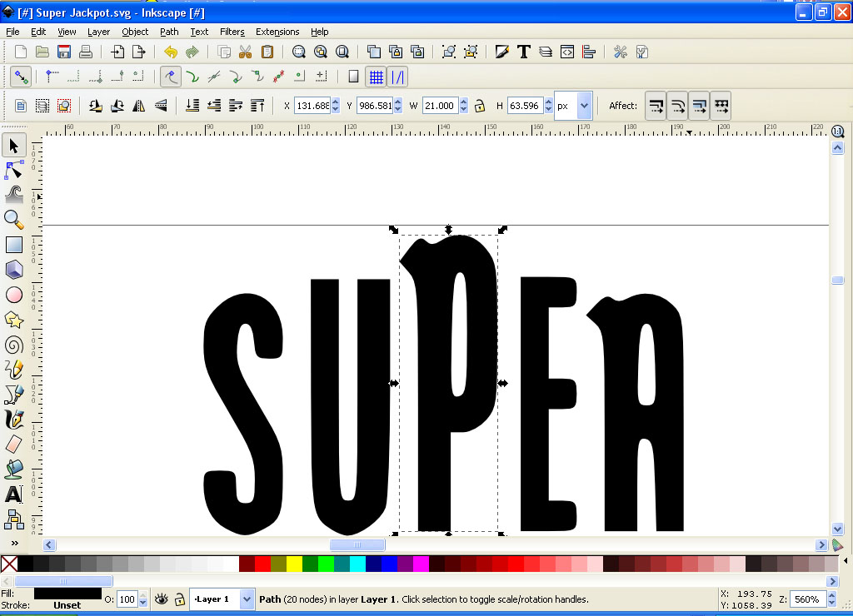This screenshot has width=853, height=616.
Task: Toggle Layer 1 visibility eye icon
Action: (161, 599)
